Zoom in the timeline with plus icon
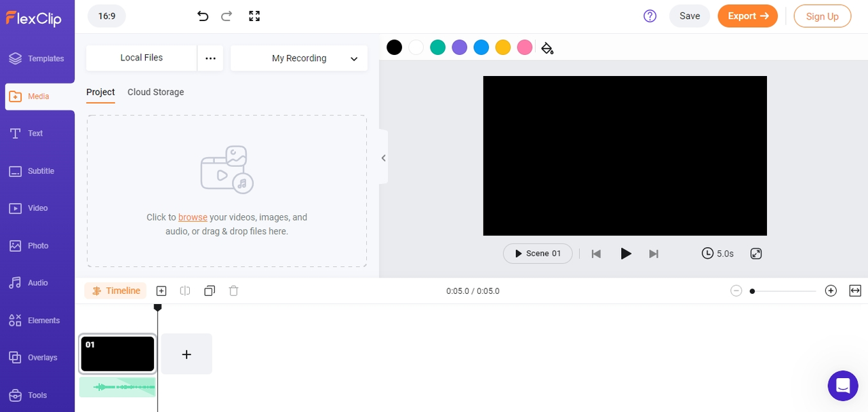This screenshot has width=868, height=412. [831, 291]
